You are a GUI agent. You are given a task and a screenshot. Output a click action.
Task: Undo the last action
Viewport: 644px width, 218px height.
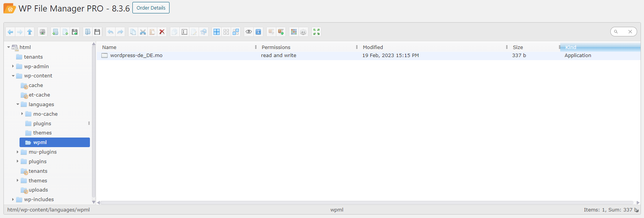(110, 32)
